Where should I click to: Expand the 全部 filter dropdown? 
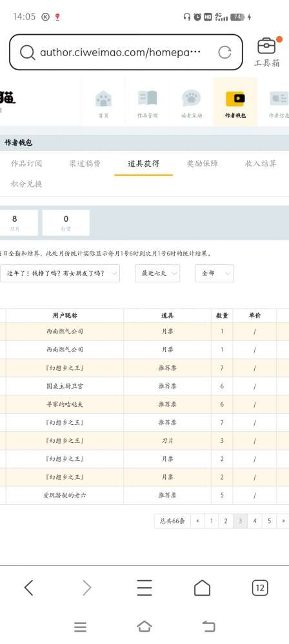point(214,273)
